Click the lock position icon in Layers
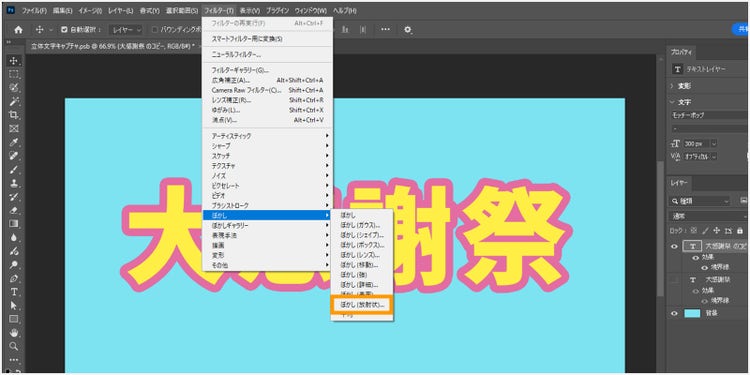The width and height of the screenshot is (750, 375). click(x=717, y=231)
